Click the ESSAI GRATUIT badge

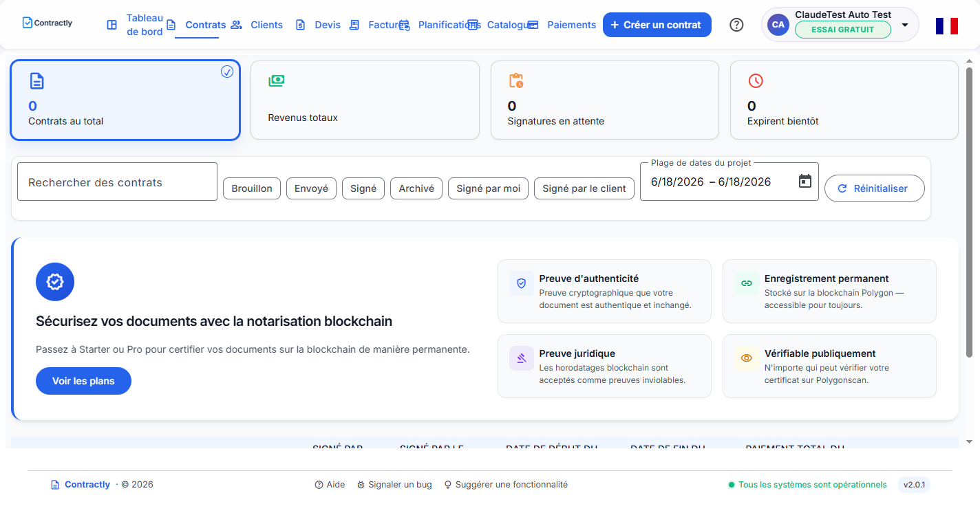tap(842, 30)
